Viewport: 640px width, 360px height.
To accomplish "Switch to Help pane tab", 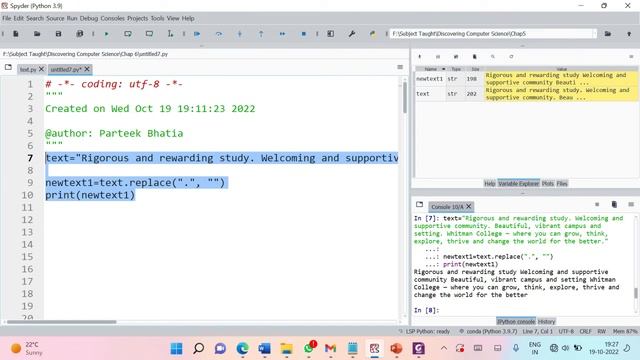I will point(489,184).
